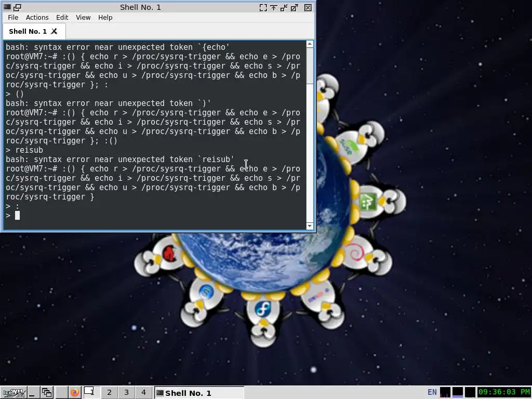Viewport: 532px width, 399px height.
Task: Open the IceWM start menu button
Action: pyautogui.click(x=14, y=393)
